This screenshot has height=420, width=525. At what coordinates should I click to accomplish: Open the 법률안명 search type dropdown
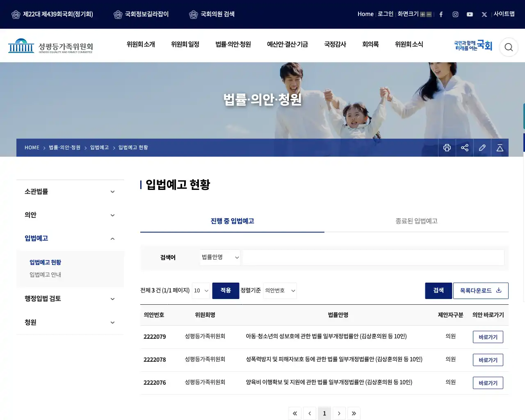click(220, 257)
